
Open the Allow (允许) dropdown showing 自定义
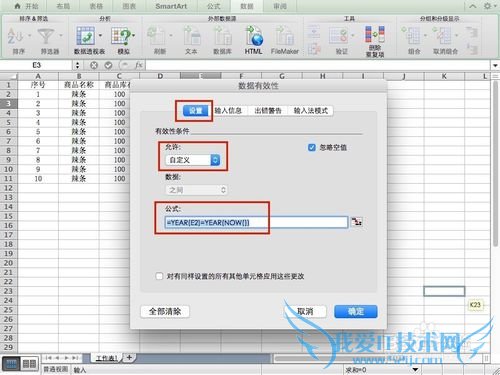tap(193, 160)
